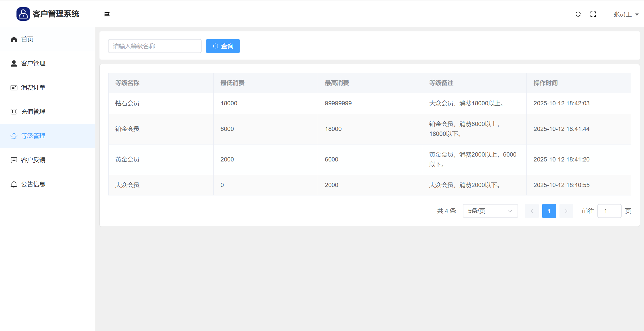Click the customer system logo icon
The width and height of the screenshot is (644, 331).
[23, 14]
